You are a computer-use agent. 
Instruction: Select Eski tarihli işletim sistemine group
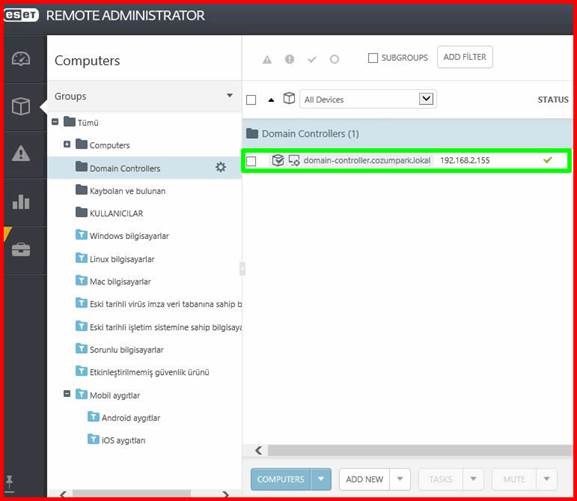pos(166,327)
